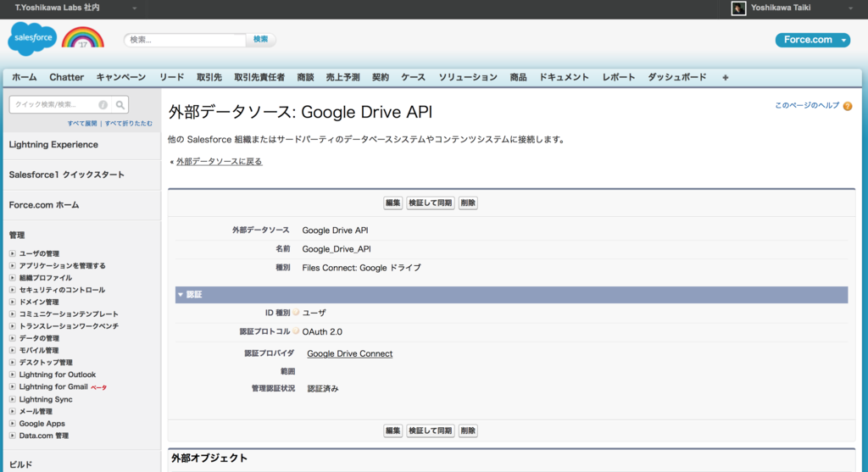Expand the モバイル管理 node
The image size is (868, 472).
pos(12,350)
